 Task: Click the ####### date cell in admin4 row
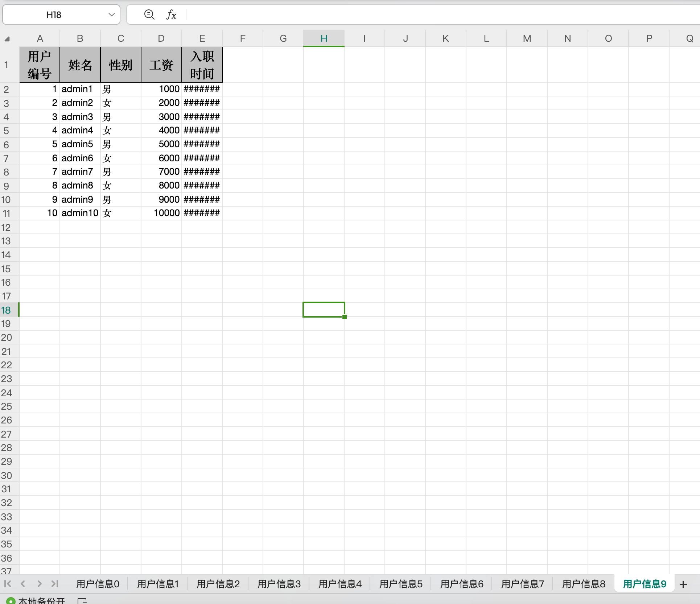click(x=202, y=131)
